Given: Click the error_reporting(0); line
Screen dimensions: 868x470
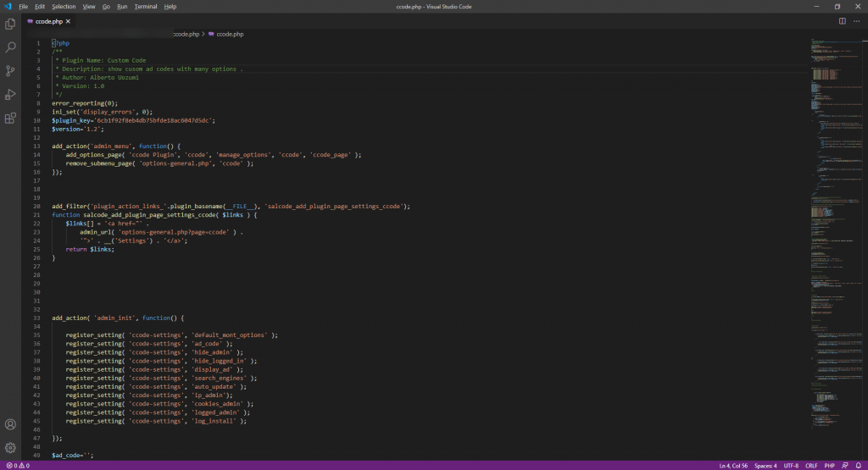Looking at the screenshot, I should pyautogui.click(x=85, y=103).
